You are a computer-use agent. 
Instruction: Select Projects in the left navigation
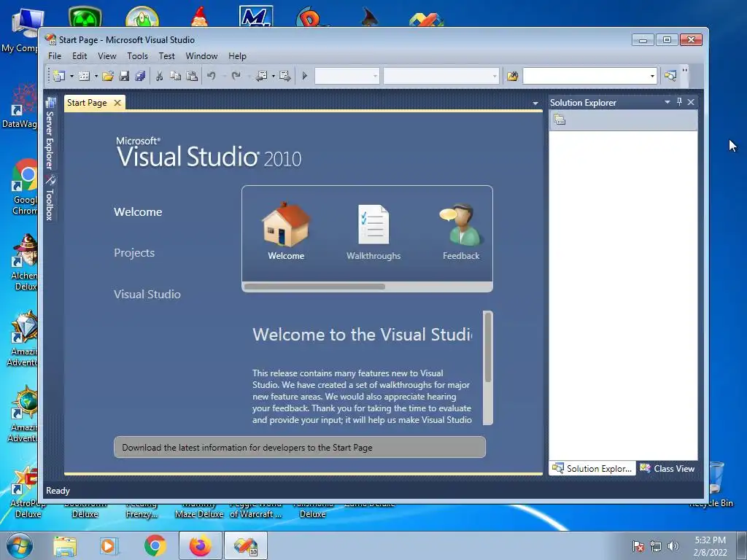click(134, 253)
